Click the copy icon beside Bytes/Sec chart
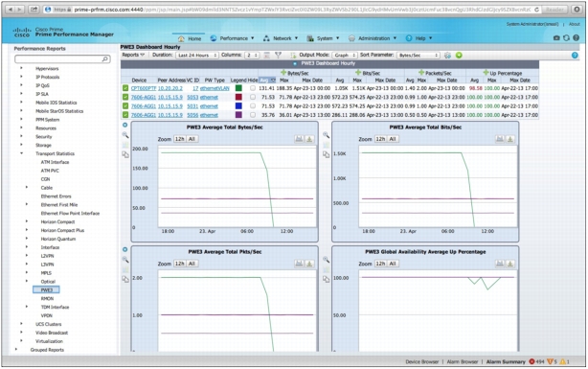This screenshot has height=369, width=588. (125, 154)
